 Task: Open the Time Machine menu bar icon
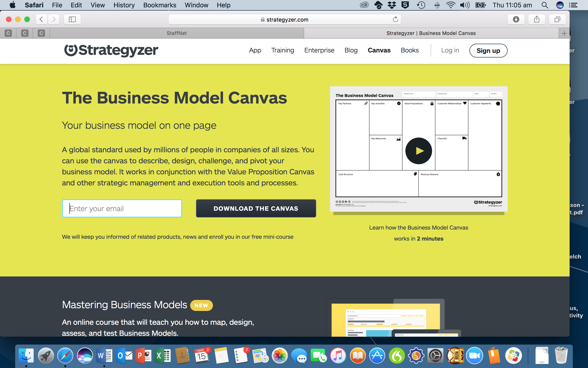click(421, 5)
